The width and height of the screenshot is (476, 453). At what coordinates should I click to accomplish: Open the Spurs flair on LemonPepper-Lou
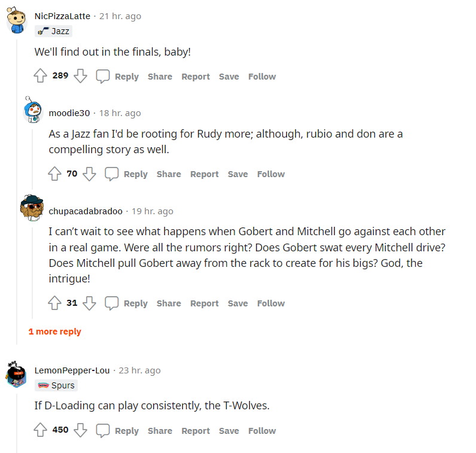pyautogui.click(x=56, y=385)
